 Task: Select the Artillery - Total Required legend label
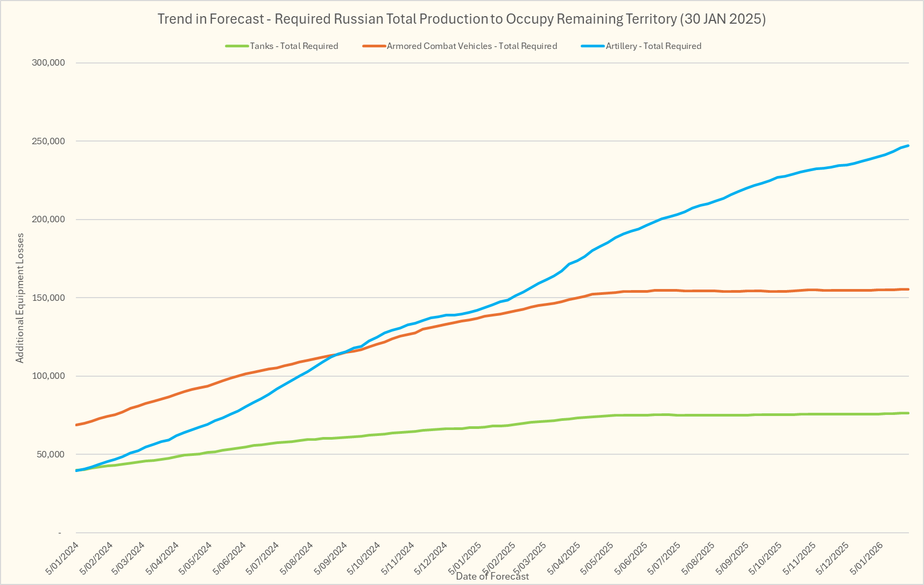[653, 46]
